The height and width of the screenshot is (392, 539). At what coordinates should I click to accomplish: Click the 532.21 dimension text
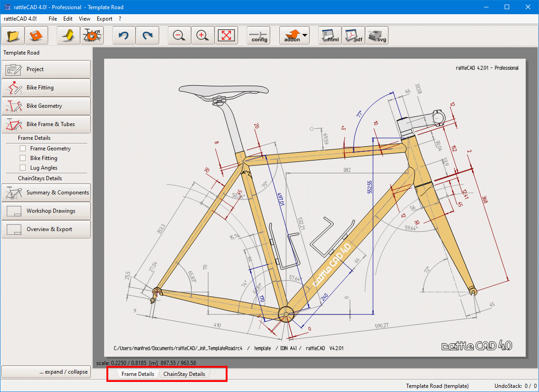click(301, 224)
